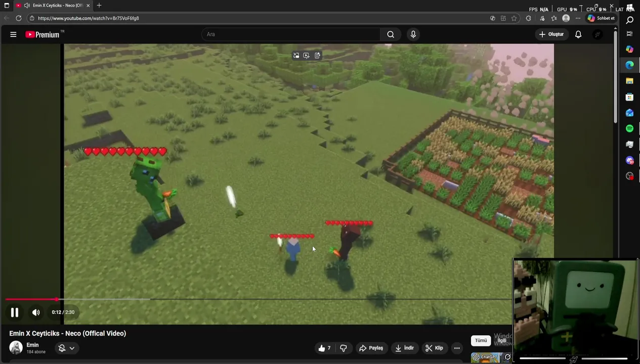Open OBS Studio from taskbar
This screenshot has width=640, height=364.
click(629, 176)
